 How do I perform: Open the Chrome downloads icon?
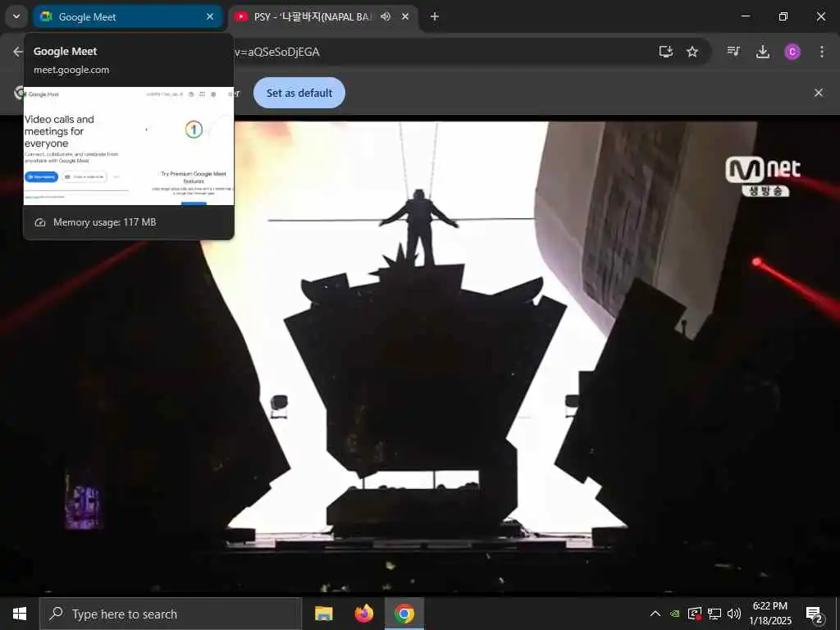(x=763, y=52)
